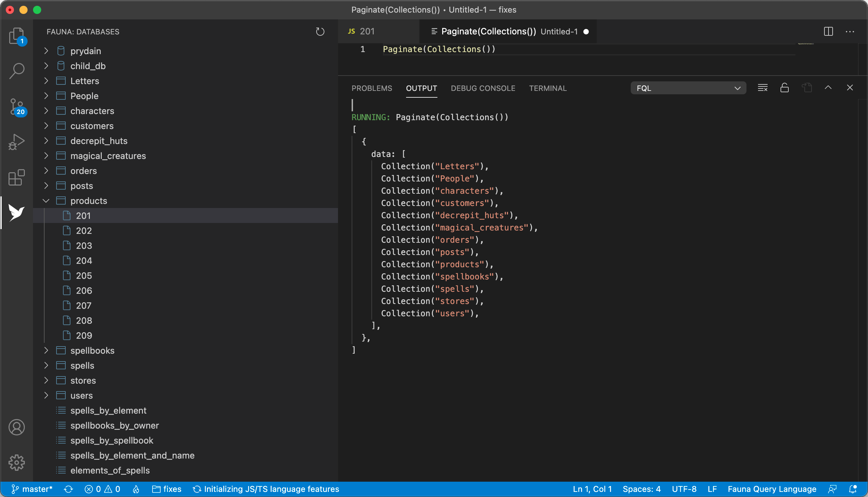Open errors and warnings count in status bar

coord(102,489)
